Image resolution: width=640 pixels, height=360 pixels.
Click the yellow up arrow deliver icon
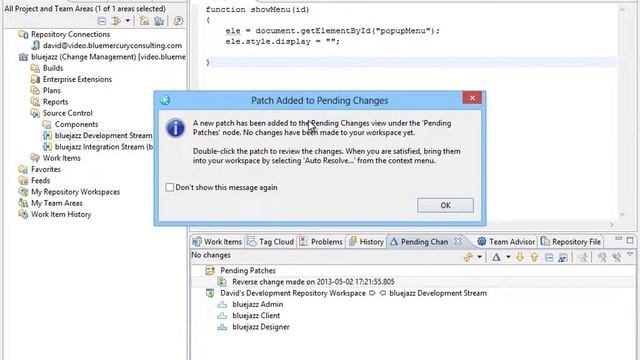click(x=534, y=257)
